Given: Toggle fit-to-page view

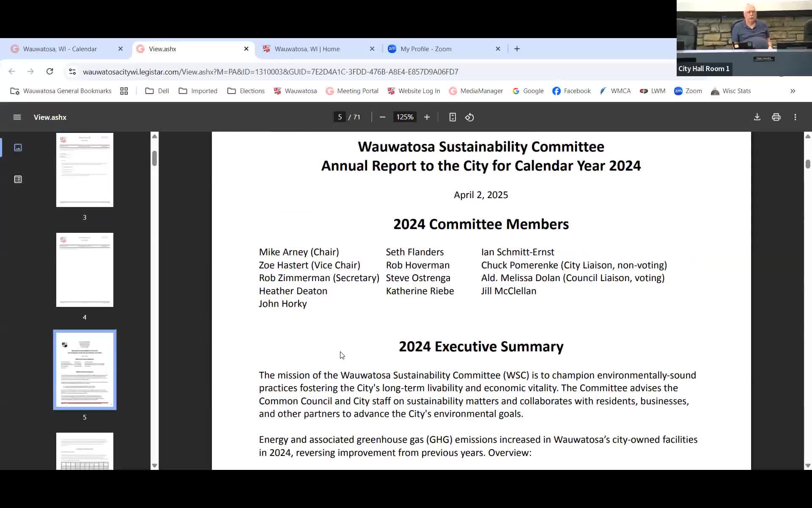Looking at the screenshot, I should 452,117.
